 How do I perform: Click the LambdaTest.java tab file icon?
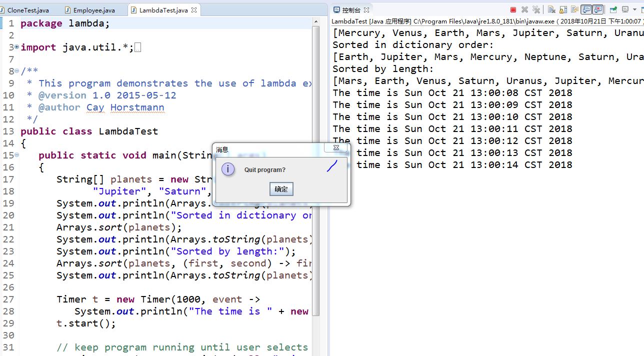(x=134, y=10)
